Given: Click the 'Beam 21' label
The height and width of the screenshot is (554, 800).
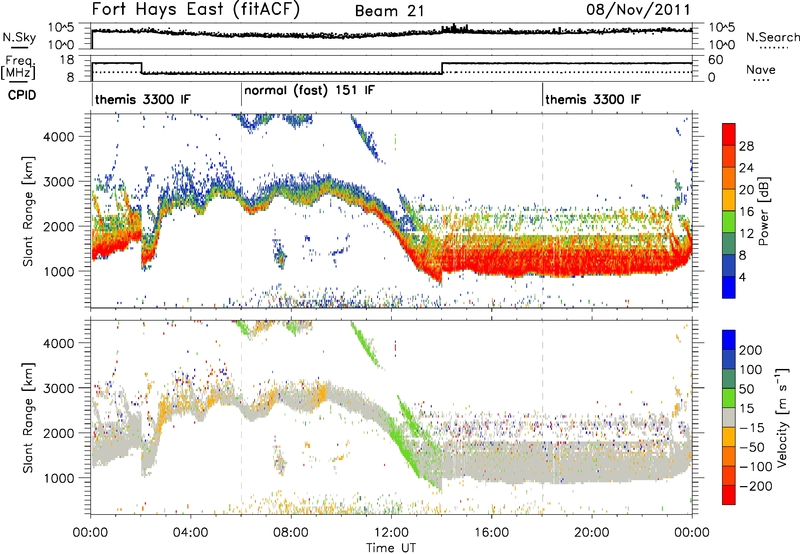Looking at the screenshot, I should 390,11.
